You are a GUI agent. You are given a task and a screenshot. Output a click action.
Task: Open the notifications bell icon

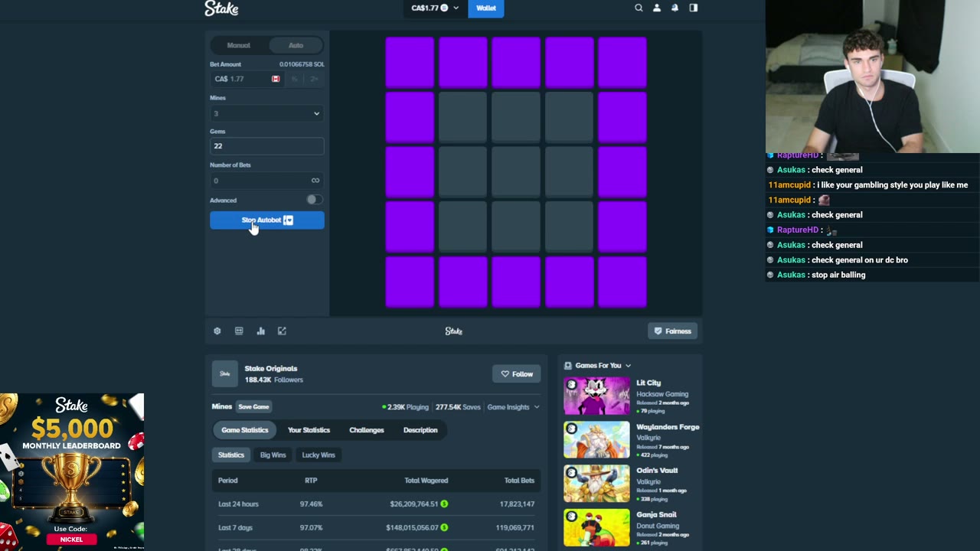click(x=675, y=8)
